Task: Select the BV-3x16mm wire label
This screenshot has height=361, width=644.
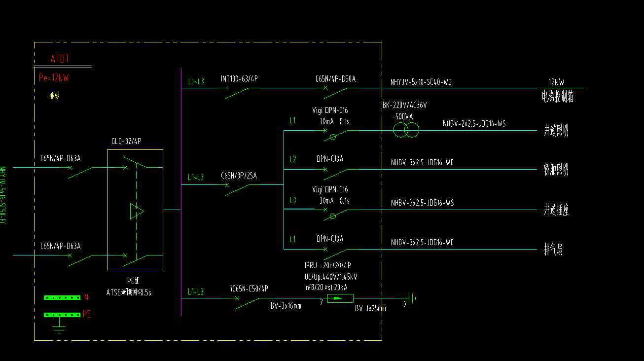Action: 286,306
